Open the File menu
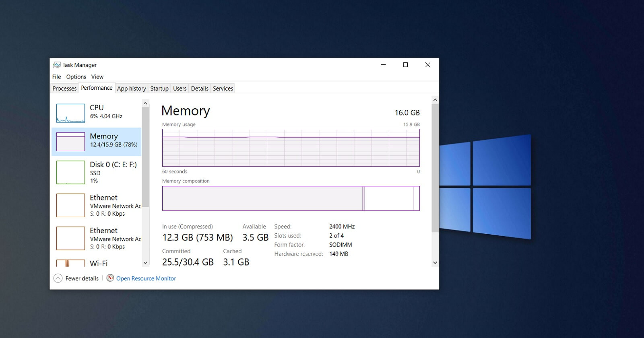 click(x=56, y=77)
